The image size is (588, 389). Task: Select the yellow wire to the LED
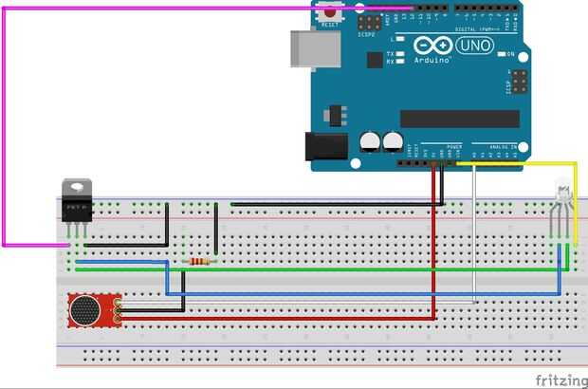point(576,203)
